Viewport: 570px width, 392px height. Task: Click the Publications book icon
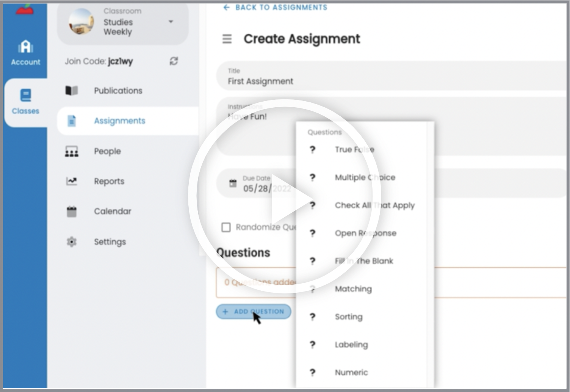[72, 91]
